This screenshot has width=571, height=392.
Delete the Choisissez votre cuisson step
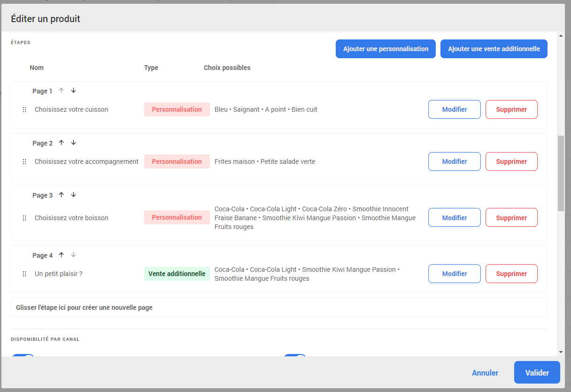click(x=511, y=109)
